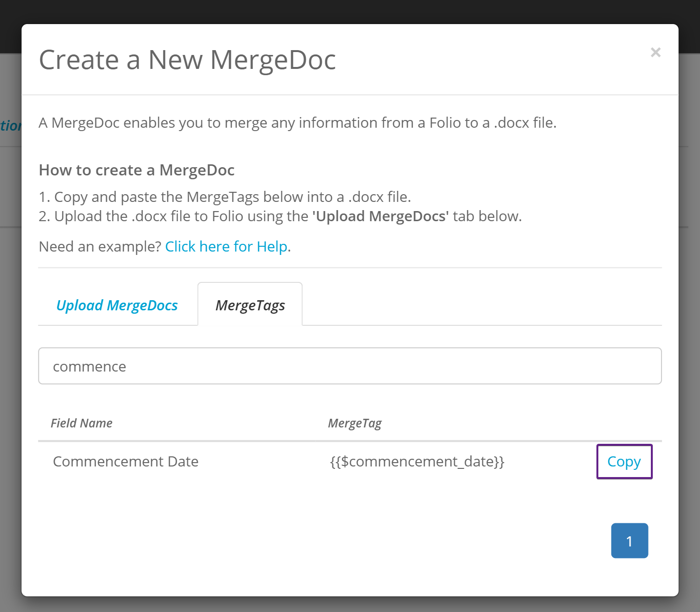Copy the Commencement Date merge tag
Screen dimensions: 700x612
pos(624,462)
